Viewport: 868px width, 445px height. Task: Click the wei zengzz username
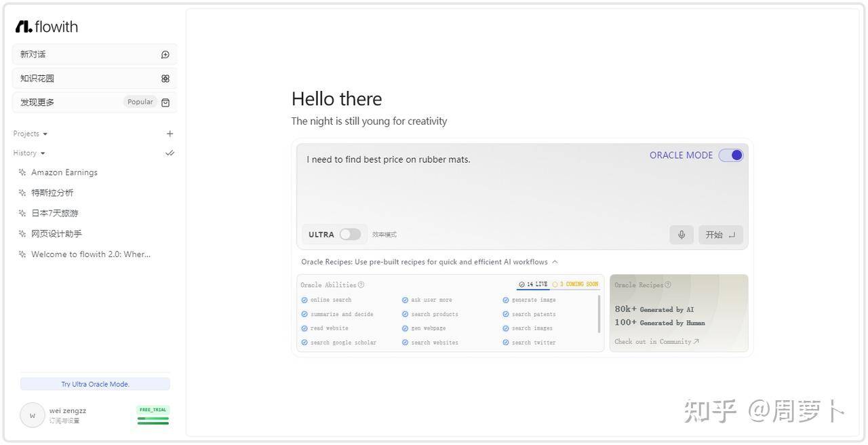point(68,410)
